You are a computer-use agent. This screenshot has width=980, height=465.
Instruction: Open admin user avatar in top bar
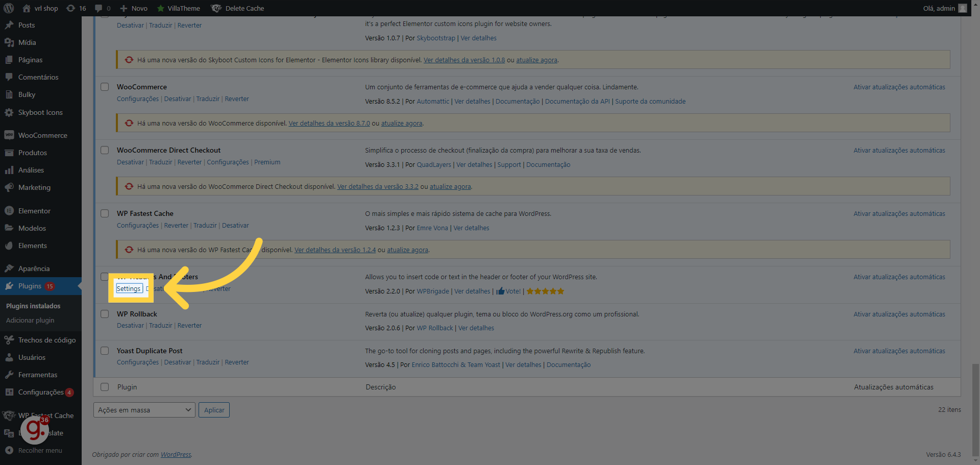pyautogui.click(x=963, y=8)
